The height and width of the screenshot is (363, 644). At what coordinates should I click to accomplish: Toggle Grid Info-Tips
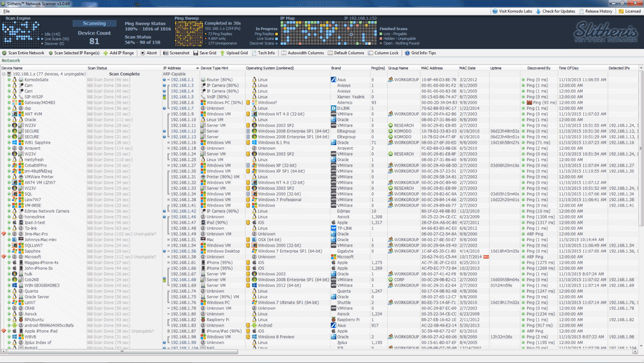pos(421,53)
